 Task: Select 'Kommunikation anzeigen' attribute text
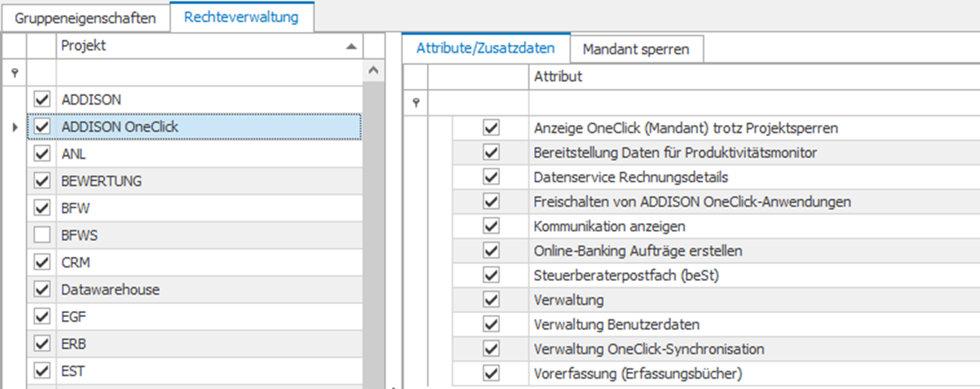tap(610, 227)
